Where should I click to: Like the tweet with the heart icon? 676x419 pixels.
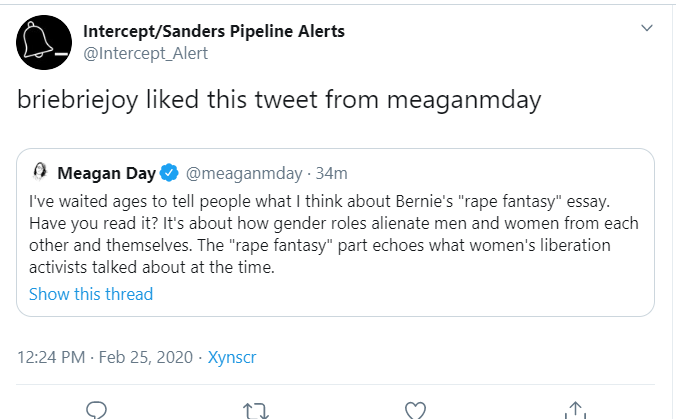point(415,409)
